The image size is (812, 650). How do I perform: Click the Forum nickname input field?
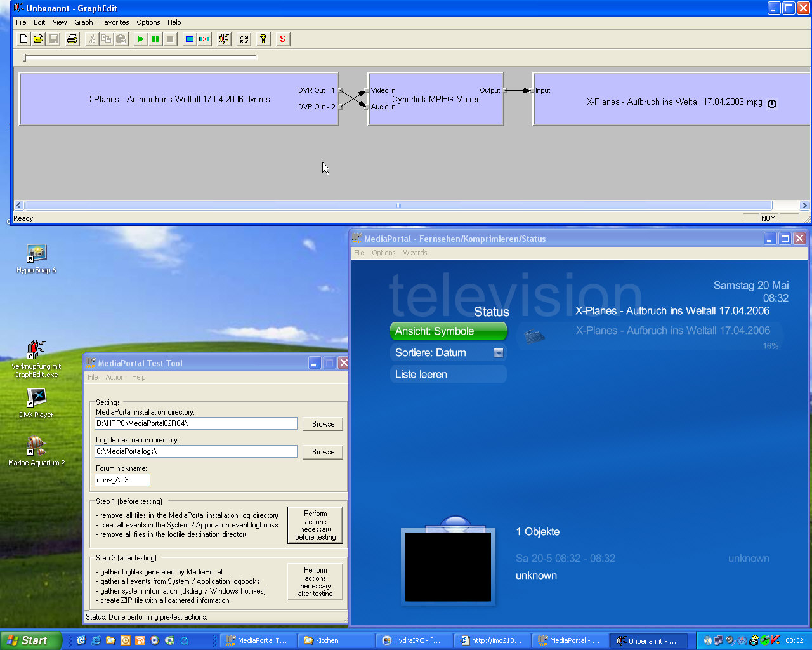point(122,480)
